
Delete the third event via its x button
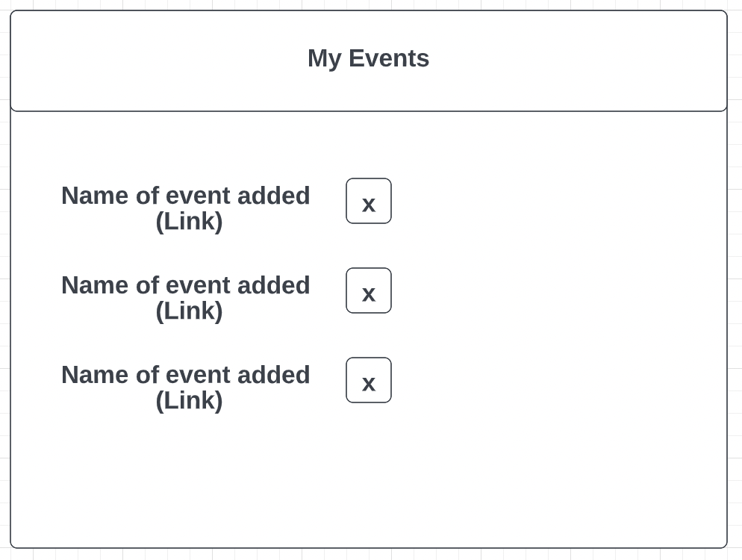click(x=369, y=380)
